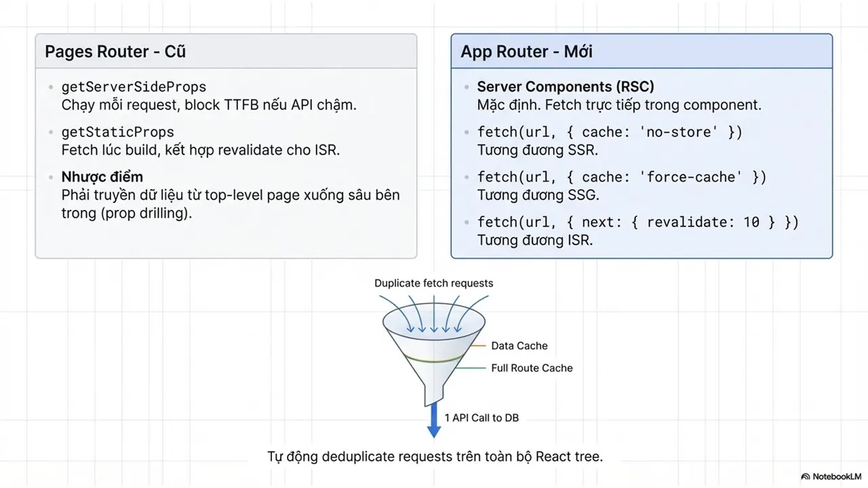Screen dimensions: 868x488
Task: Click the Duplicate fetch requests label
Action: [x=434, y=283]
